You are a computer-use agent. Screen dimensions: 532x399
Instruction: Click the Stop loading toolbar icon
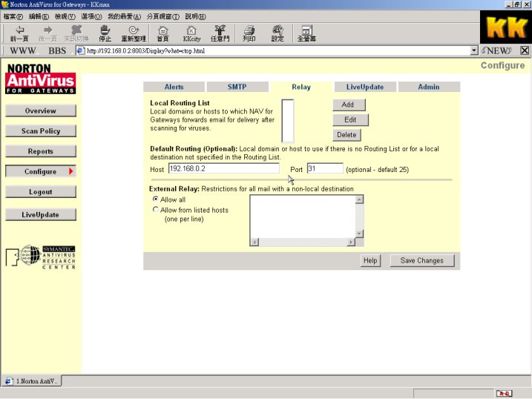coord(105,33)
